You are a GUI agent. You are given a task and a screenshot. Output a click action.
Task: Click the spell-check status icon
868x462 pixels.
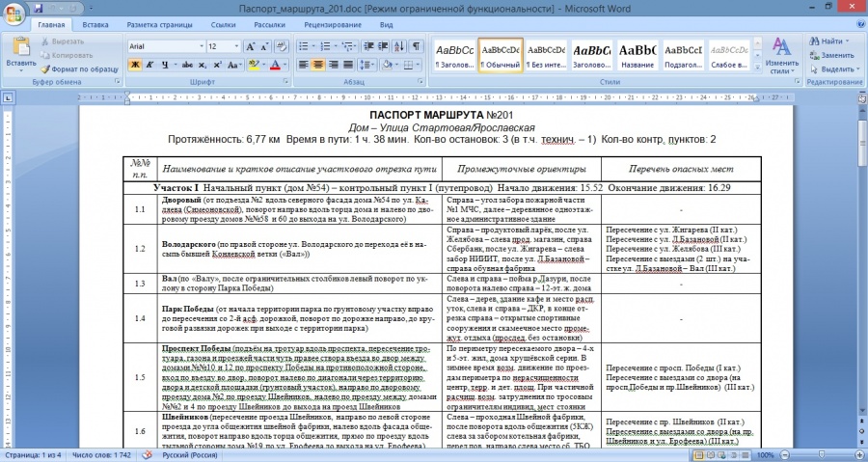tap(147, 455)
